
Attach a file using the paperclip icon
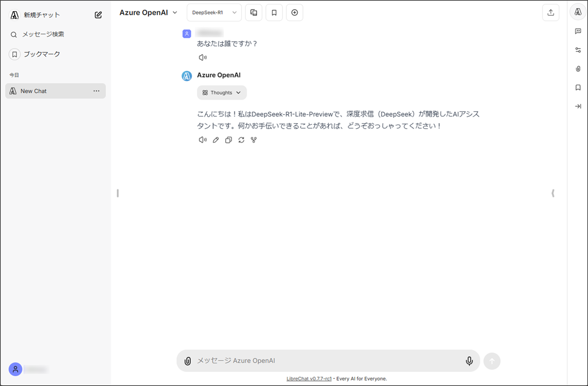coord(188,360)
